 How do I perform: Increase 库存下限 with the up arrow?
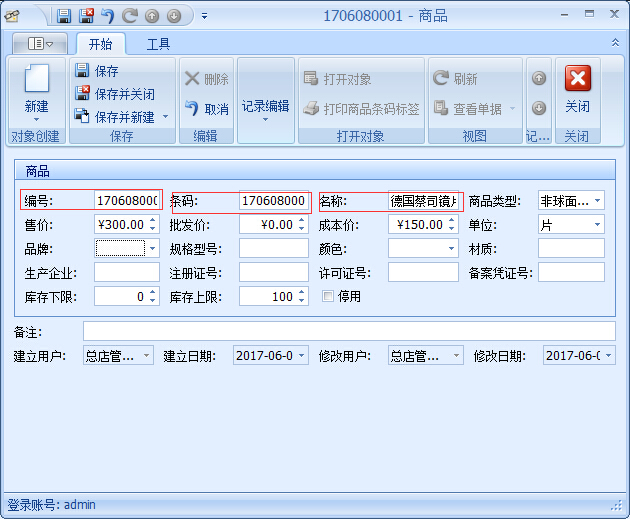(x=153, y=292)
